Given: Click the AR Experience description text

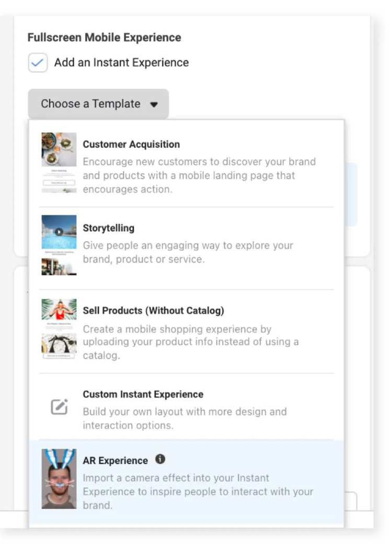Looking at the screenshot, I should coord(198,492).
